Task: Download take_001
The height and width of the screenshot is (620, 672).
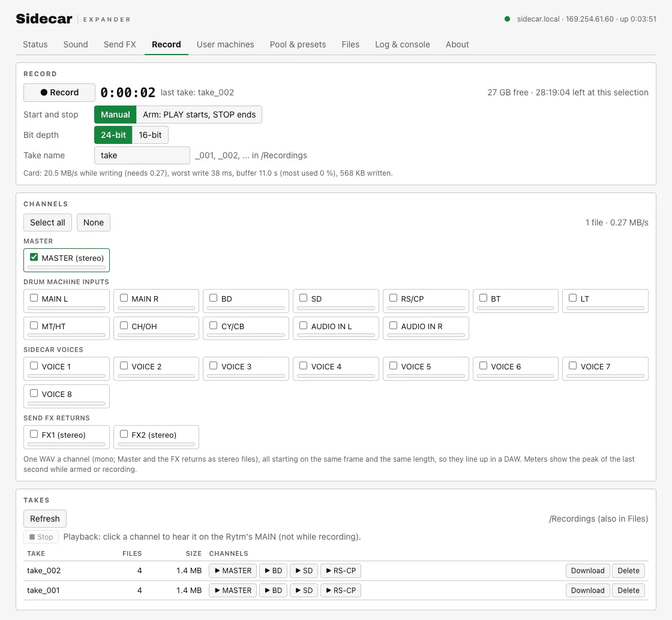Action: (587, 591)
